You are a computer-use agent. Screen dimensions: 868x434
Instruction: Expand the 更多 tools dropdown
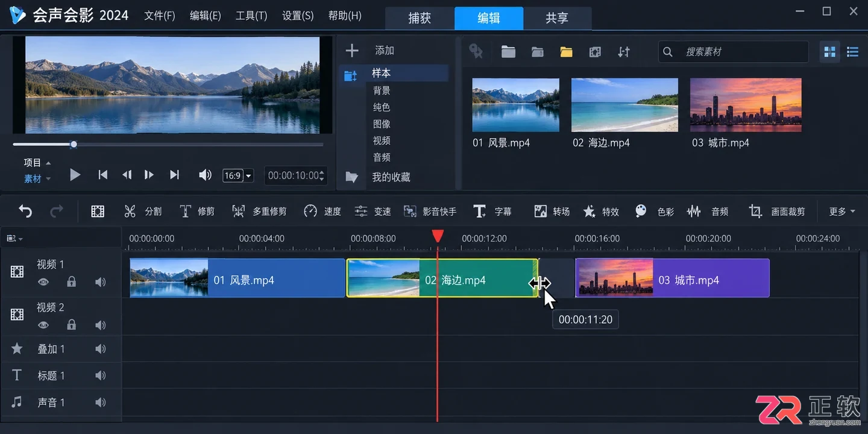pyautogui.click(x=842, y=211)
